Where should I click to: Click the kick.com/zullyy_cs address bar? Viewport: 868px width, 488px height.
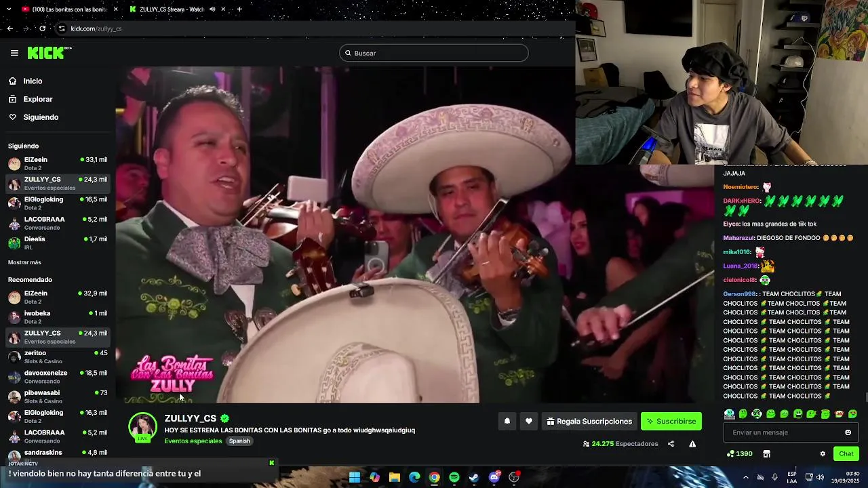tap(96, 28)
